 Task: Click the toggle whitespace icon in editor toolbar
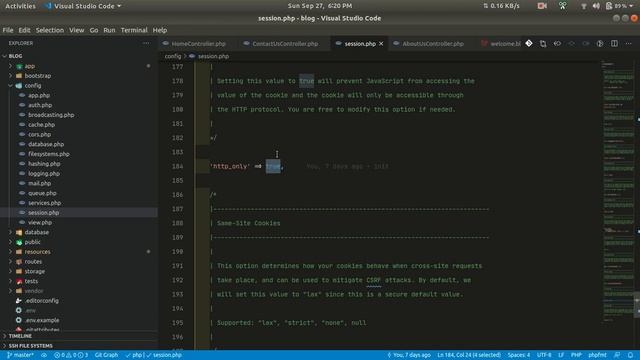click(x=600, y=43)
